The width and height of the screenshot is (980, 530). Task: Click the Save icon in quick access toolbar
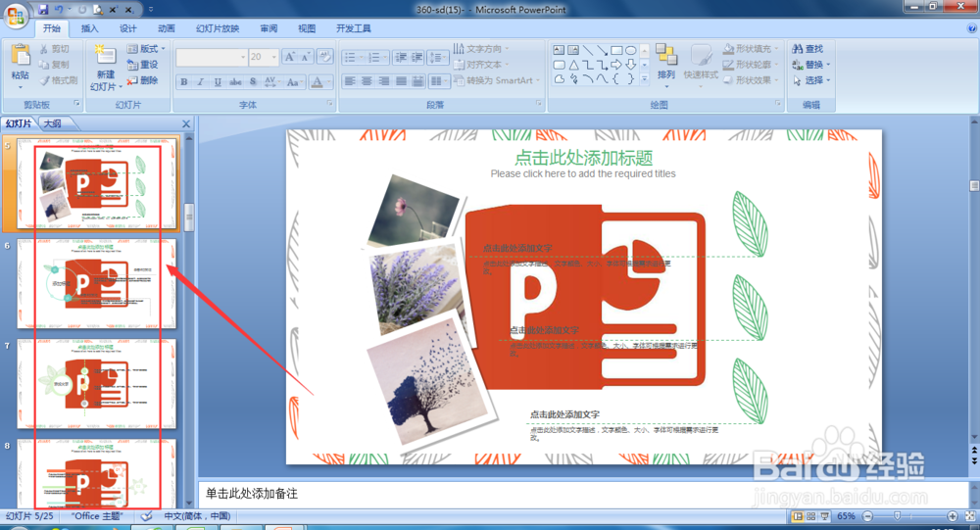[x=43, y=10]
